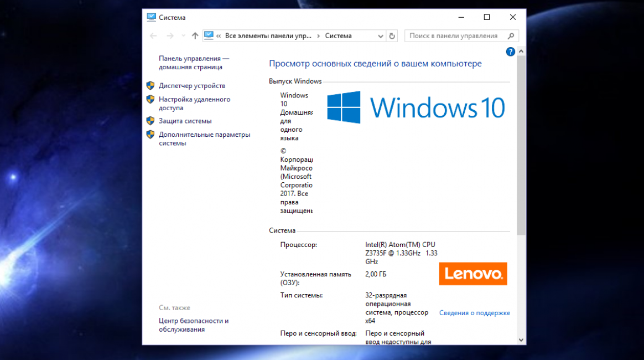Open 'Сведения о поддержке' link
This screenshot has height=360, width=644.
(x=475, y=313)
